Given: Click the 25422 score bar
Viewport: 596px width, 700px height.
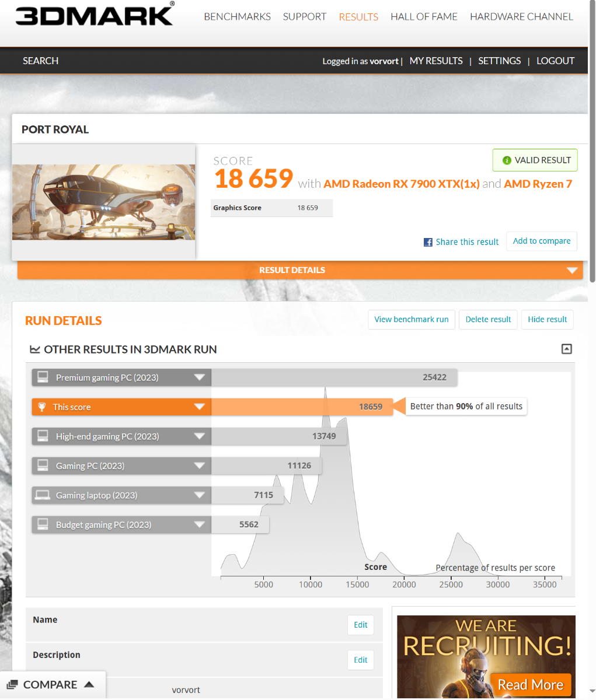Looking at the screenshot, I should click(x=334, y=377).
